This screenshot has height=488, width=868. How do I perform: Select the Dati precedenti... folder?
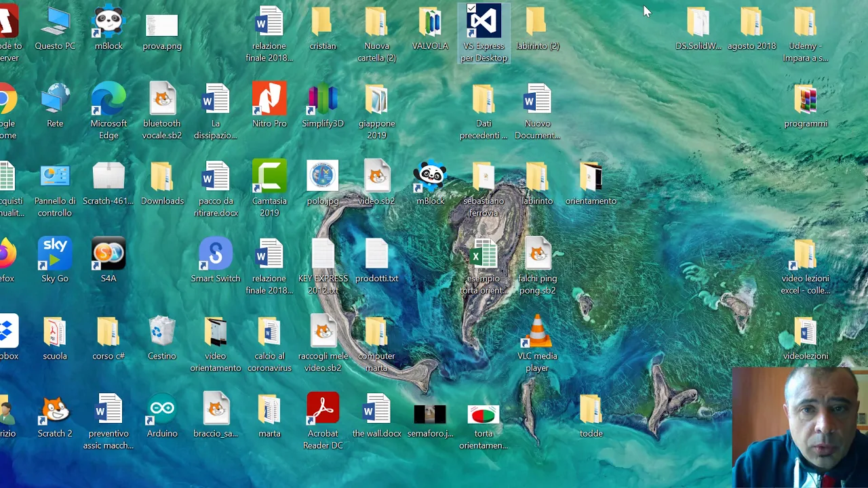[x=484, y=111]
